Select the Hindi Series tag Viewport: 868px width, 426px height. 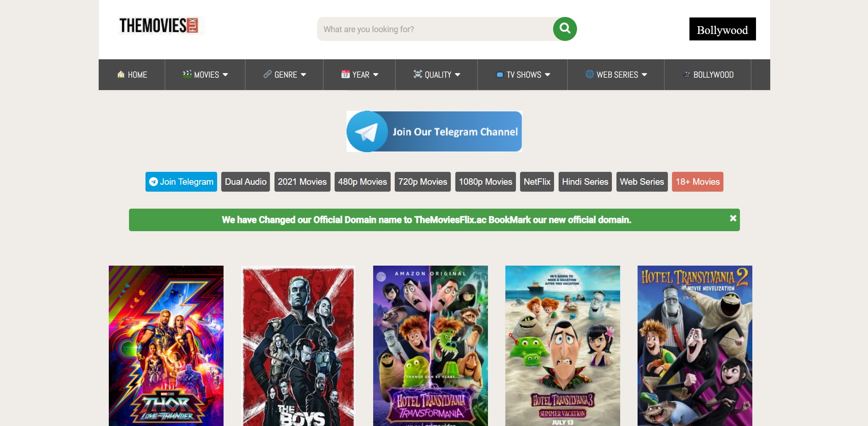585,182
